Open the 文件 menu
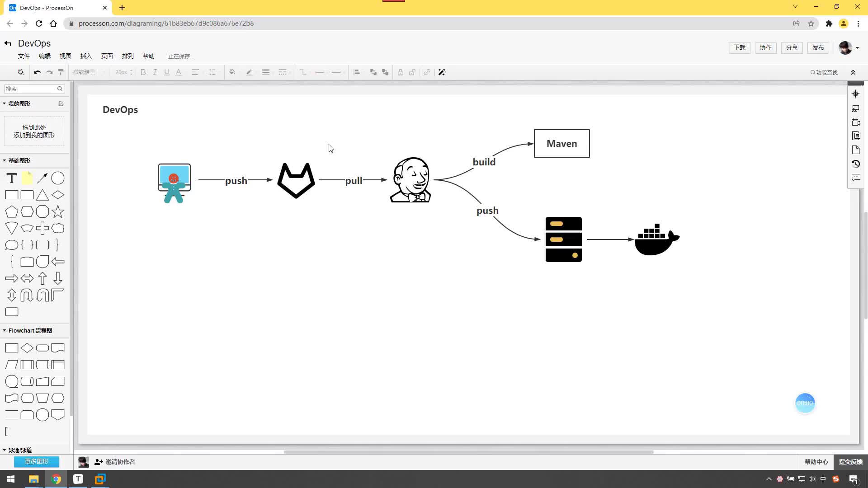 [24, 56]
